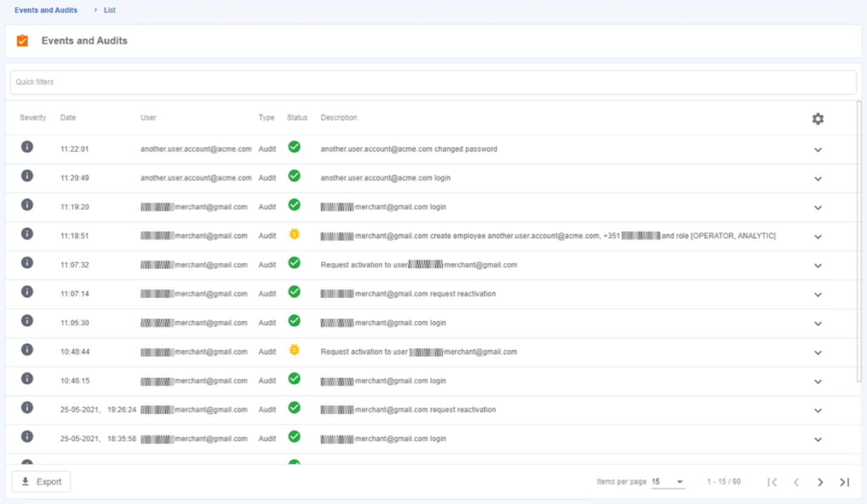Click yellow warning status icon for 11:18:51 event
The width and height of the screenshot is (867, 504).
[294, 234]
